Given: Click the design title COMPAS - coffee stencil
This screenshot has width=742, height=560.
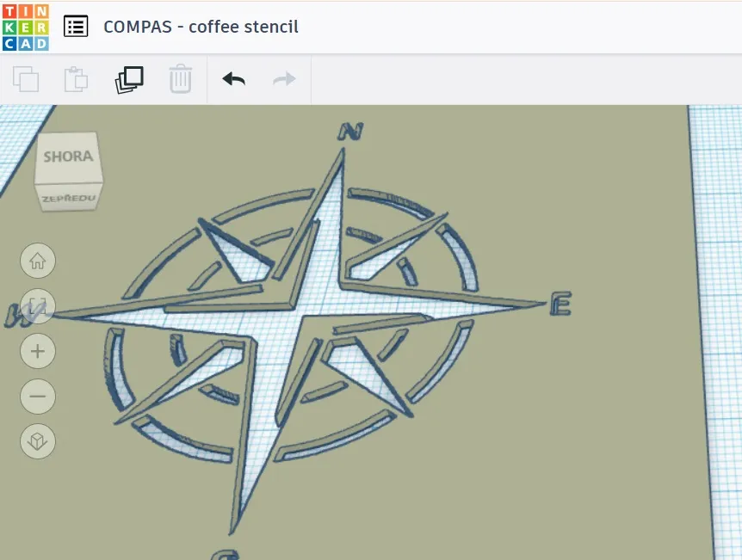Looking at the screenshot, I should pos(201,27).
